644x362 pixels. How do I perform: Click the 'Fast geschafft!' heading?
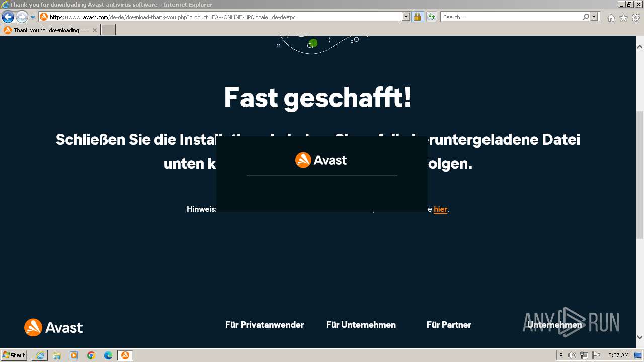[x=317, y=97]
